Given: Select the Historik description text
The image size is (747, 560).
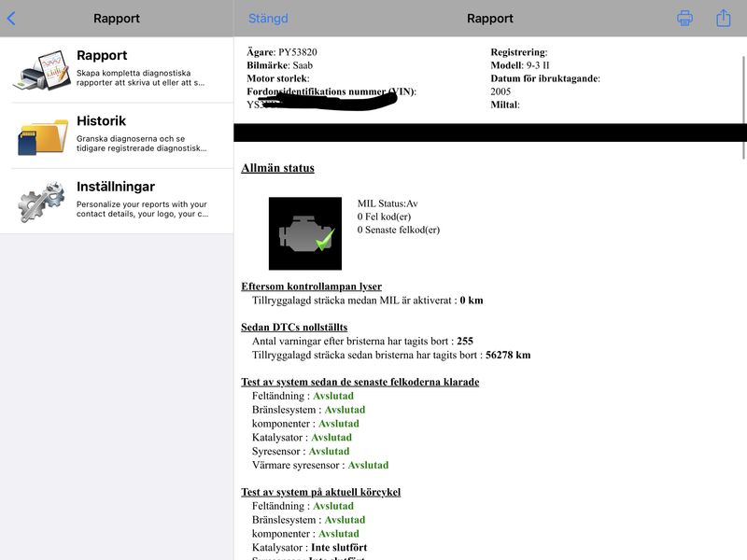Looking at the screenshot, I should [x=142, y=144].
